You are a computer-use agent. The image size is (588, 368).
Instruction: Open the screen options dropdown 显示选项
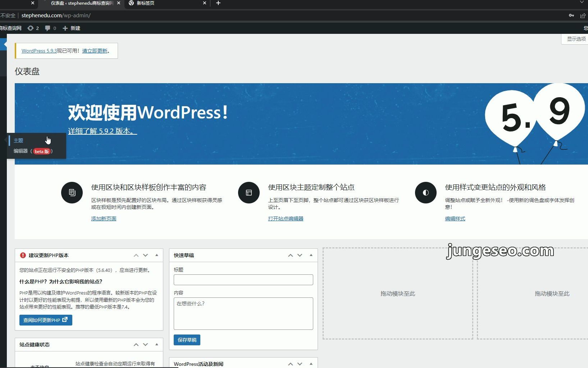pyautogui.click(x=575, y=39)
